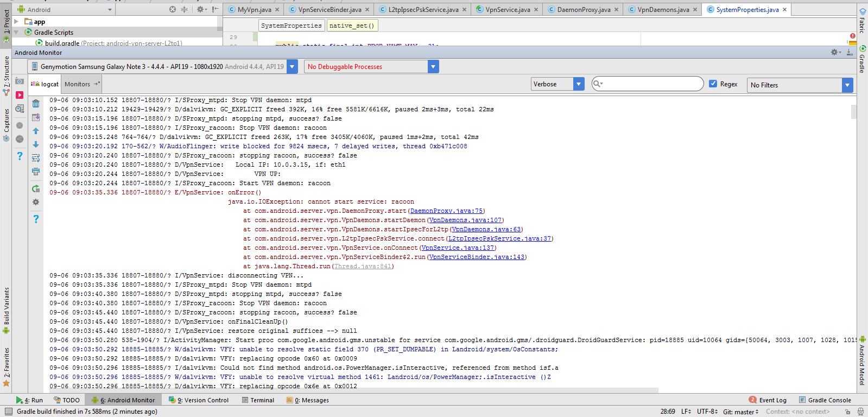Hide the Android Monitor panel
868x417 pixels.
click(x=850, y=52)
